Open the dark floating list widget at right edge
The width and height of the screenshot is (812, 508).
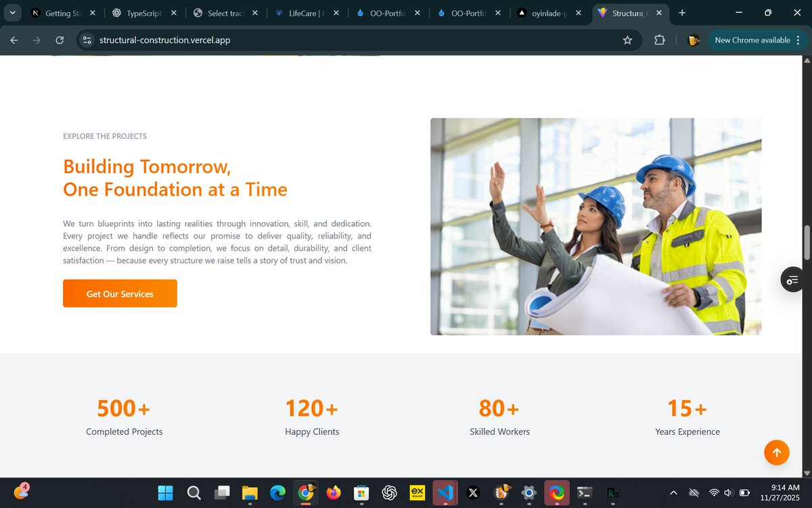(792, 279)
